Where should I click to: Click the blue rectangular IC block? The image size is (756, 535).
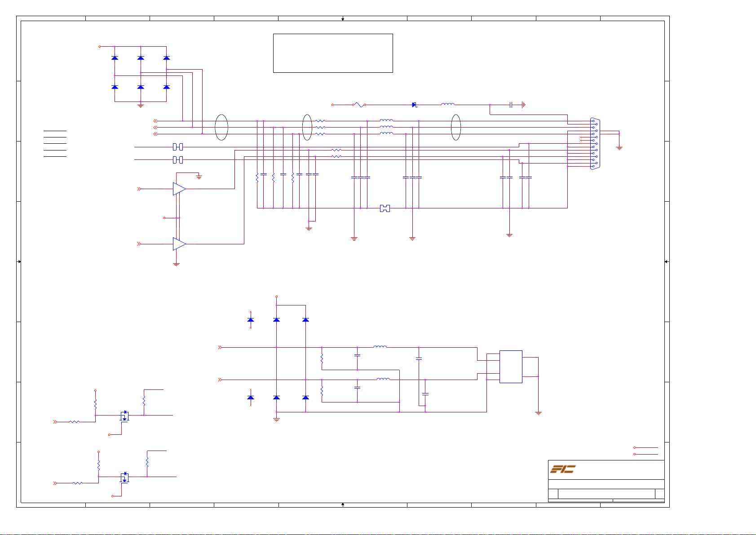click(511, 367)
